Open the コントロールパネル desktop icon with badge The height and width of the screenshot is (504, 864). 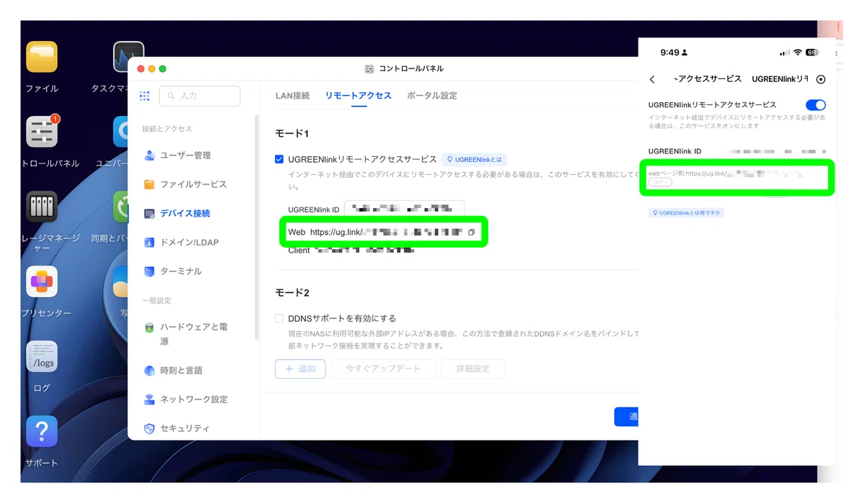[42, 132]
